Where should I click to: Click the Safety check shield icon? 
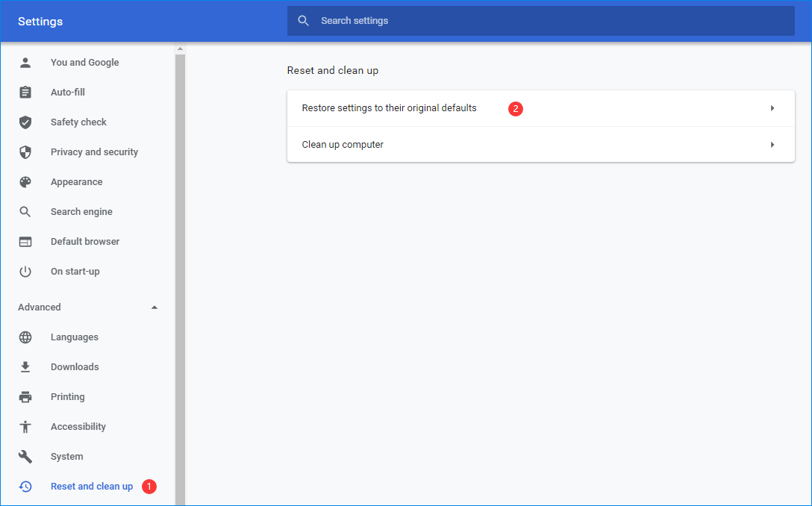25,122
